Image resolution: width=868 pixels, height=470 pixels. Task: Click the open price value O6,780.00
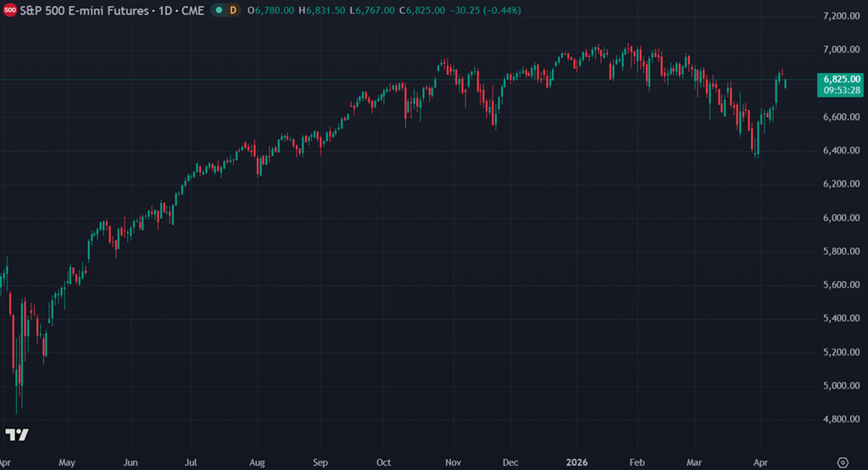pos(270,10)
